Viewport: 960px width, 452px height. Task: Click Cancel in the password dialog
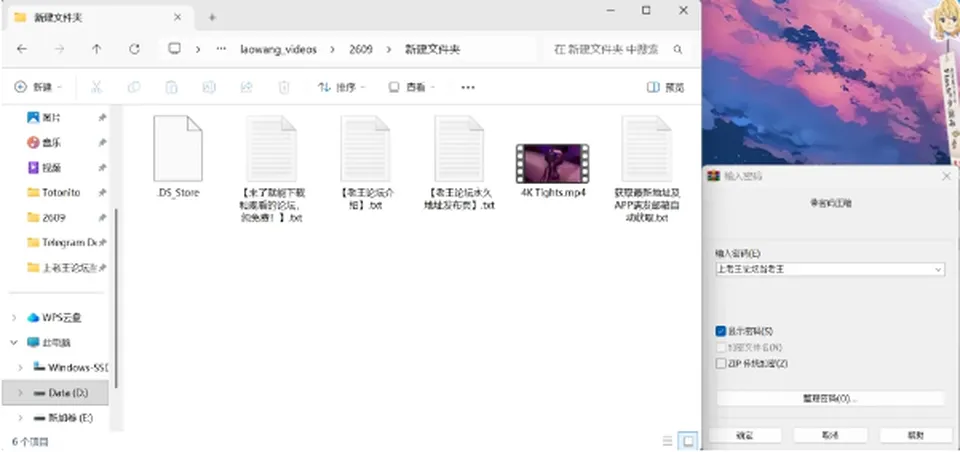click(x=830, y=435)
